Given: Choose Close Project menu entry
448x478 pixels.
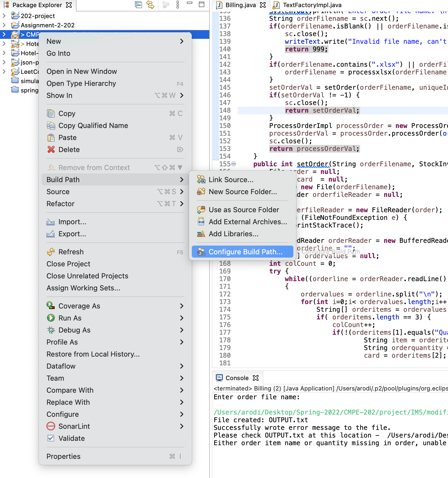Looking at the screenshot, I should pyautogui.click(x=115, y=264).
